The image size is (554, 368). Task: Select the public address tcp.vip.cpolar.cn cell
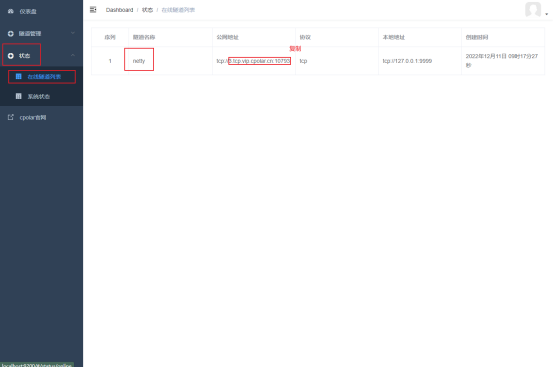(253, 61)
